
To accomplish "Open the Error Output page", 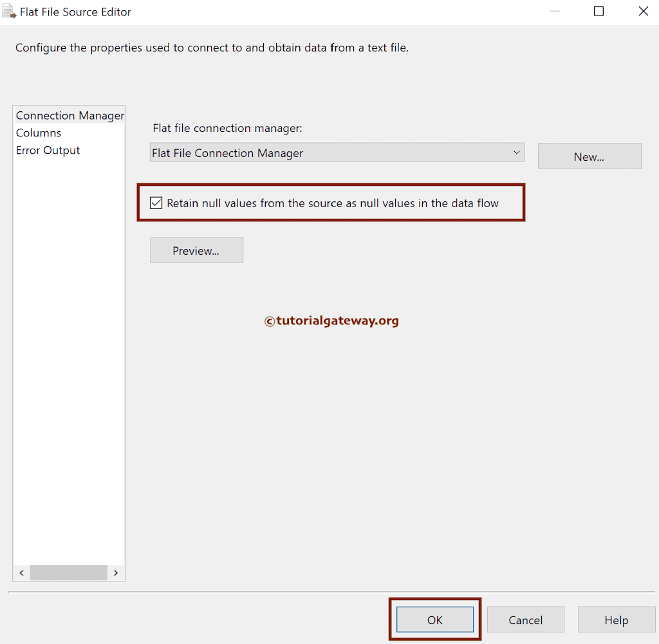I will tap(48, 150).
